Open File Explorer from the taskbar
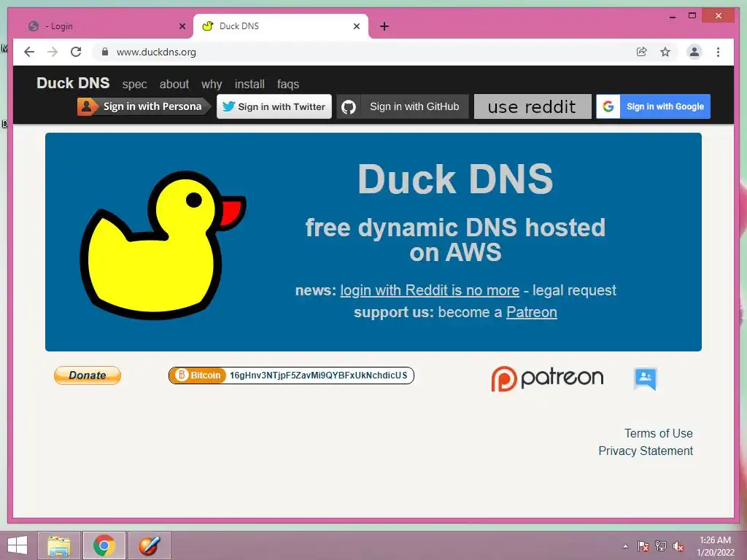The width and height of the screenshot is (747, 560). pyautogui.click(x=59, y=545)
